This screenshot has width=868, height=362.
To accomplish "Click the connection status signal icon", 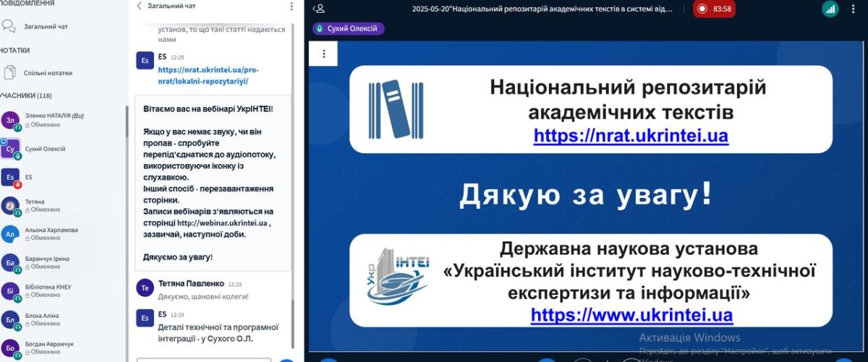I will pyautogui.click(x=830, y=9).
